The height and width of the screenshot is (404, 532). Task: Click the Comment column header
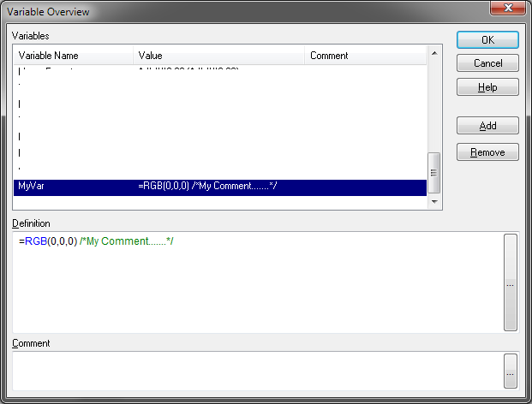point(366,56)
